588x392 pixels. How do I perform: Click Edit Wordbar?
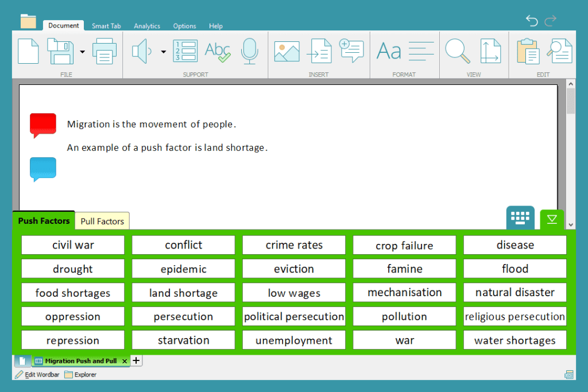pyautogui.click(x=37, y=374)
